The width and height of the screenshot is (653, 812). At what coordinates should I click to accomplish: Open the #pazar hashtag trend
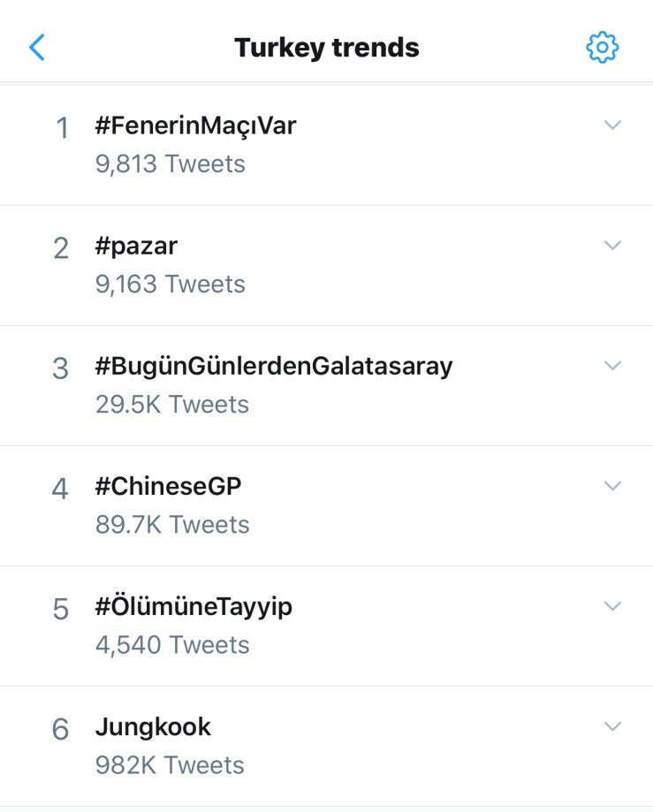[x=136, y=246]
